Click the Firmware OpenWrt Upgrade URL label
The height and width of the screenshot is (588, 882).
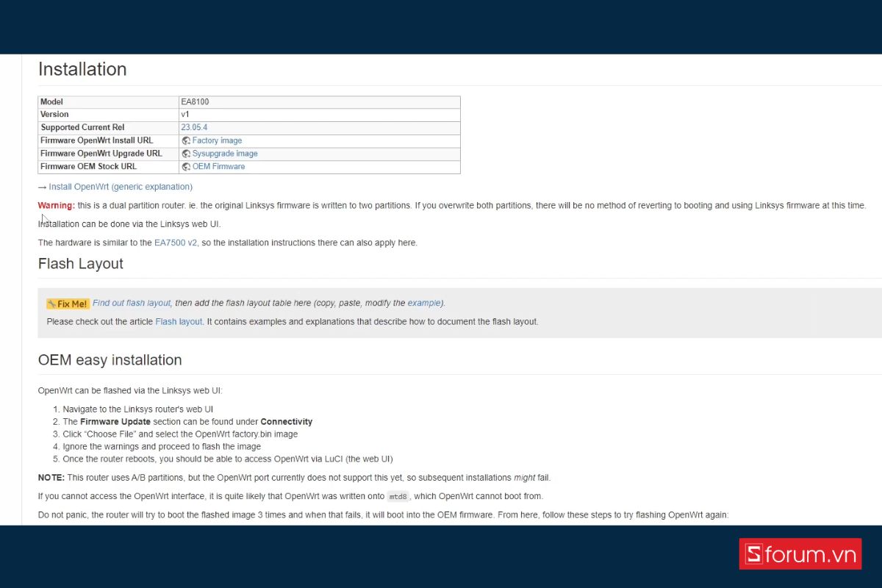point(101,154)
